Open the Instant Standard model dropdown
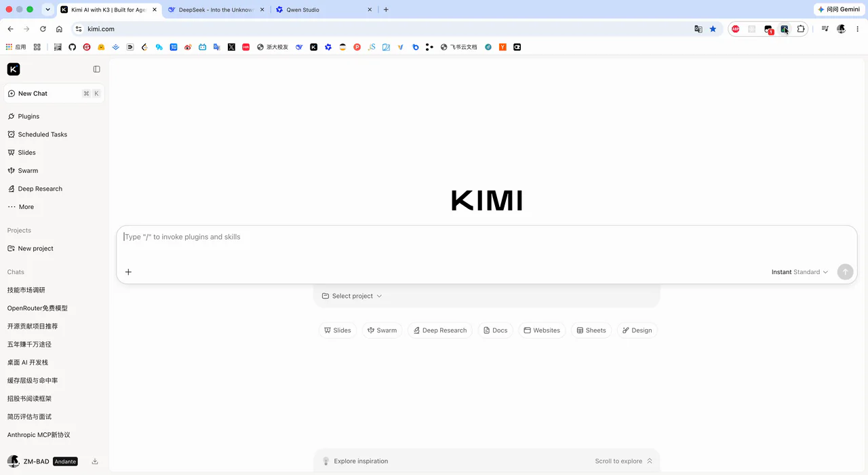Image resolution: width=868 pixels, height=475 pixels. 800,272
